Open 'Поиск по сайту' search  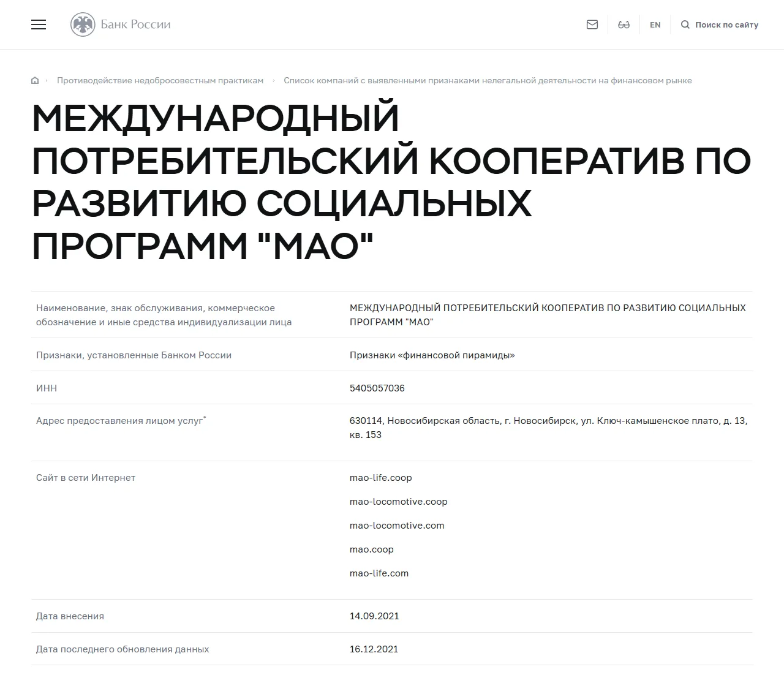coord(726,25)
